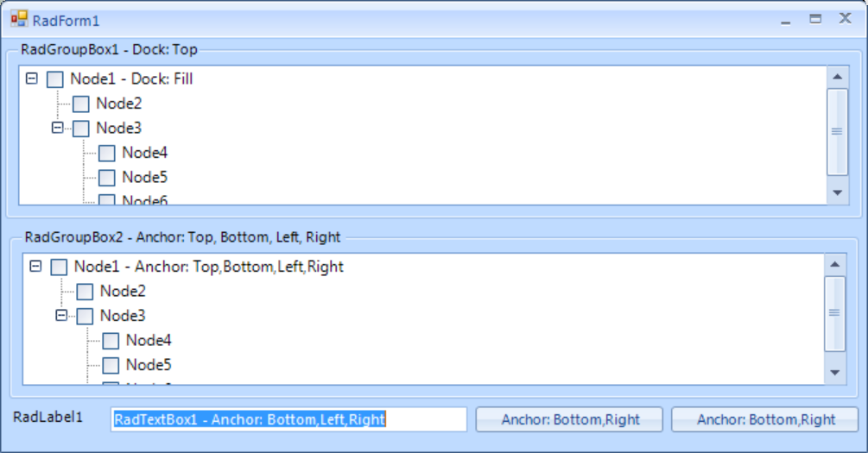Click the first Anchor: Bottom,Right button

click(x=570, y=420)
